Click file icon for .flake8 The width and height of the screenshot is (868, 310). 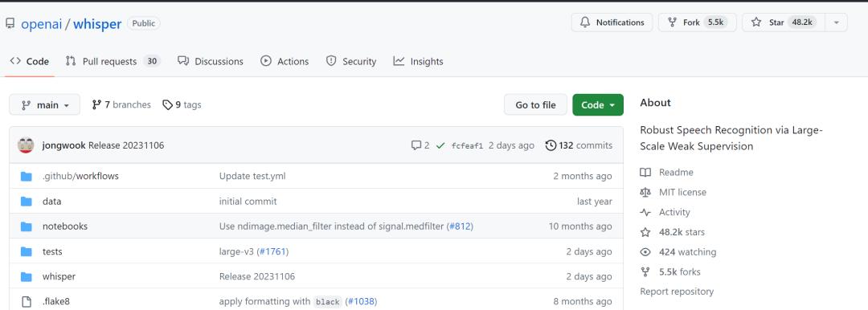pos(26,302)
